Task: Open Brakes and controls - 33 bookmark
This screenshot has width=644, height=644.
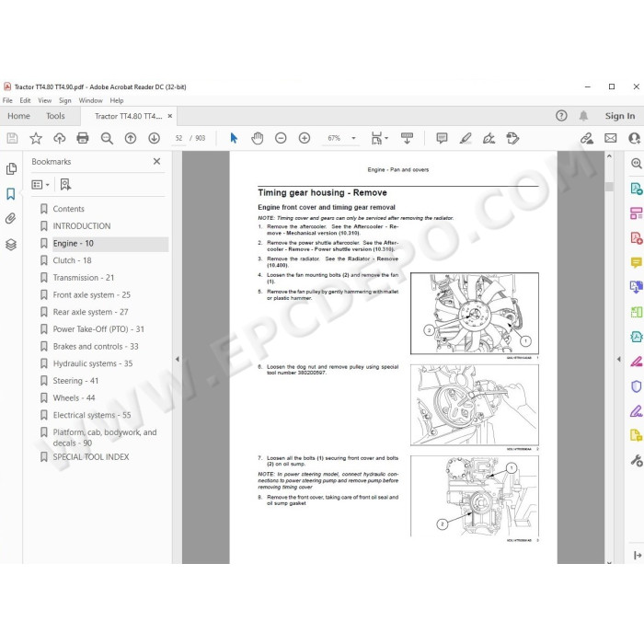Action: (96, 346)
